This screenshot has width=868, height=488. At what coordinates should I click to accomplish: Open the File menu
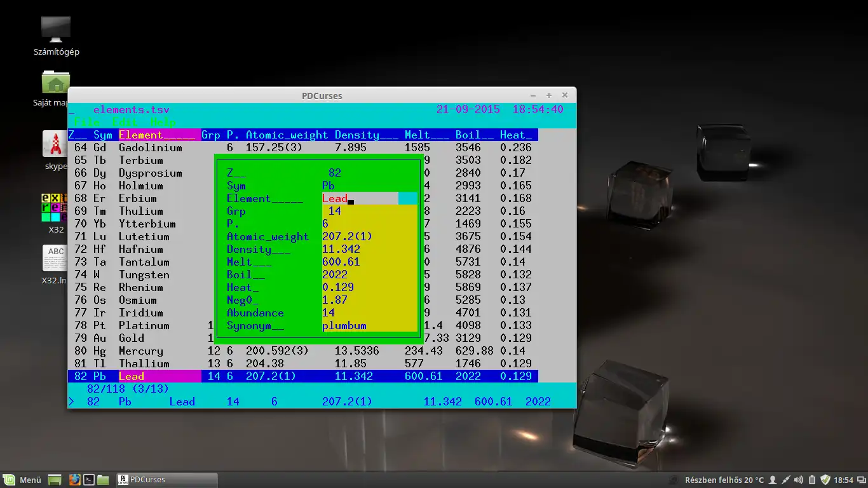click(87, 122)
